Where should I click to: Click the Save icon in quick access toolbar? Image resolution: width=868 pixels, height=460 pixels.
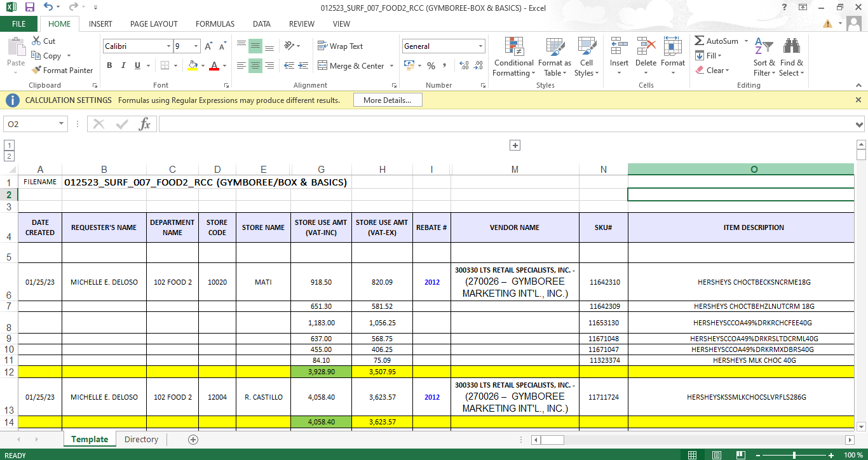[29, 7]
